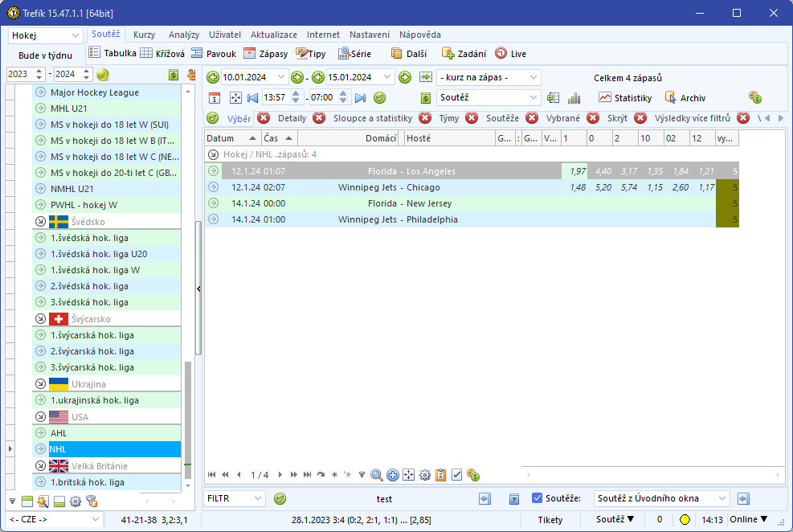The image size is (793, 532).
Task: Open the Série streaks tool
Action: [354, 54]
